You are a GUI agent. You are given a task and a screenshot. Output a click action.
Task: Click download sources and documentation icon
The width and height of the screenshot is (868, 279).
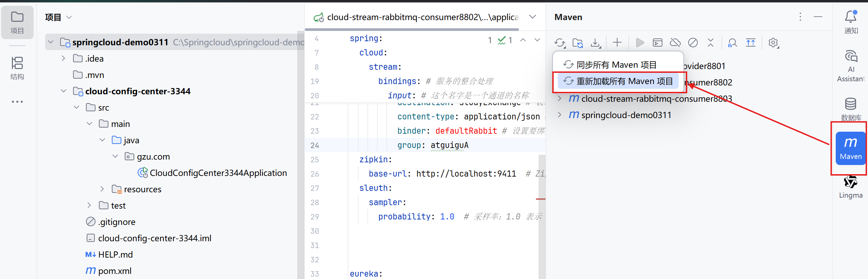point(595,43)
